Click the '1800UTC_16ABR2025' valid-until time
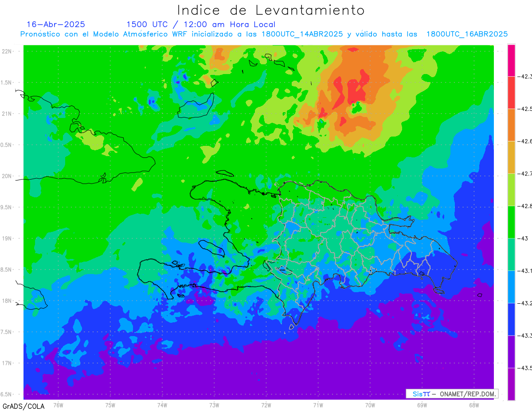The height and width of the screenshot is (411, 532). click(467, 34)
